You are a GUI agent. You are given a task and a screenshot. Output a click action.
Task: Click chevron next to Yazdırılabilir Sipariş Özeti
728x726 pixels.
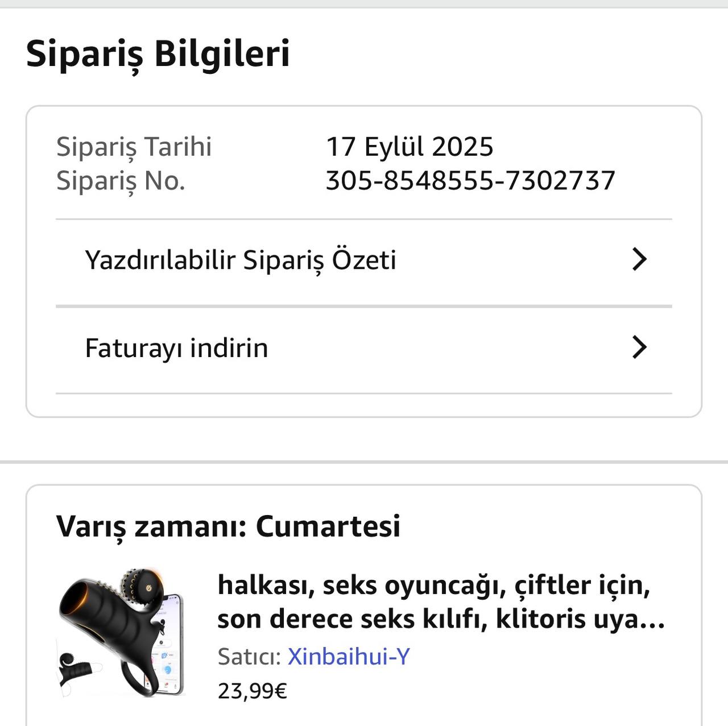pyautogui.click(x=639, y=260)
